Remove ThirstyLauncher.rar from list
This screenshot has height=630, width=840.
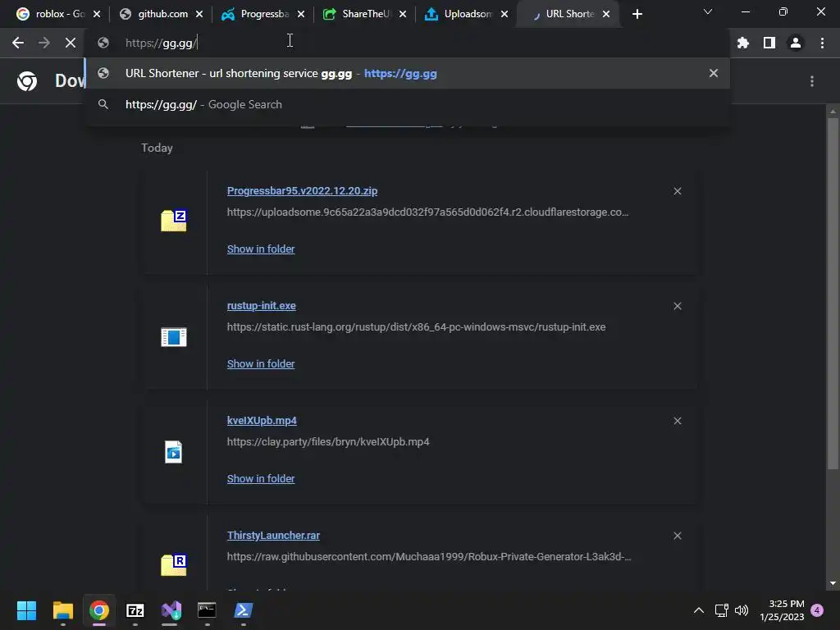click(x=678, y=536)
